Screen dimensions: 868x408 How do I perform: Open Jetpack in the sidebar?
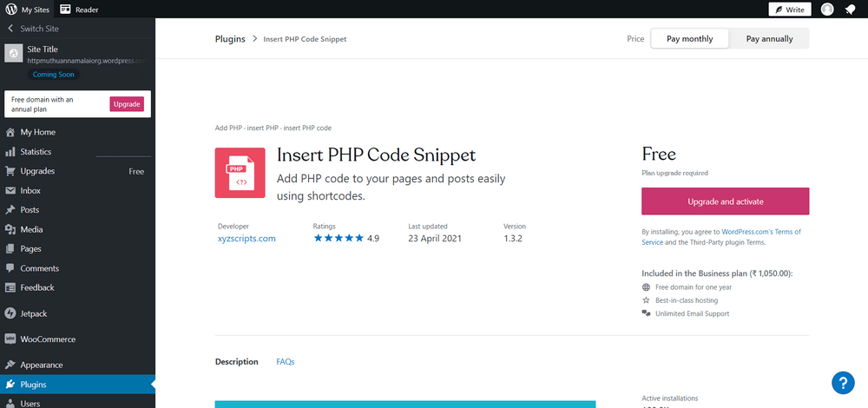tap(36, 311)
